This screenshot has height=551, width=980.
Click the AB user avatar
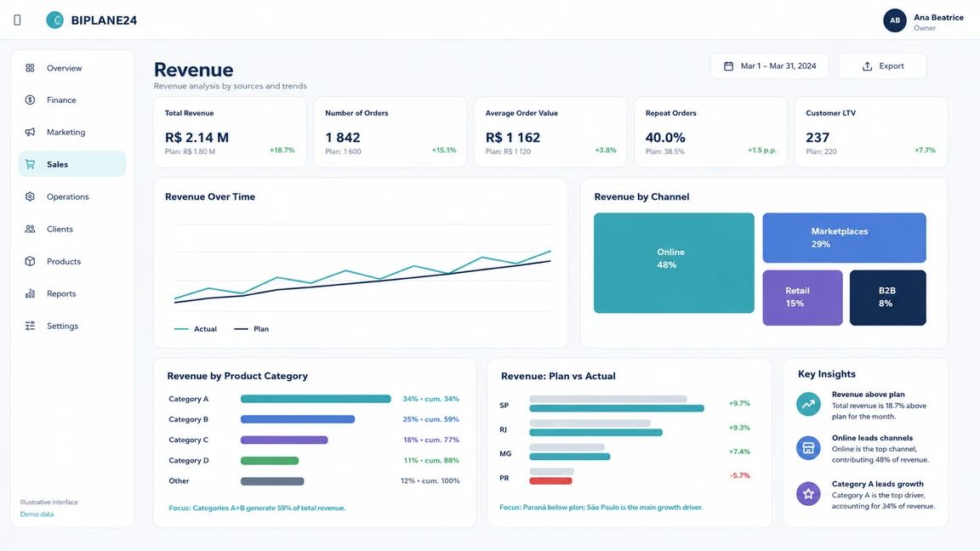tap(895, 20)
